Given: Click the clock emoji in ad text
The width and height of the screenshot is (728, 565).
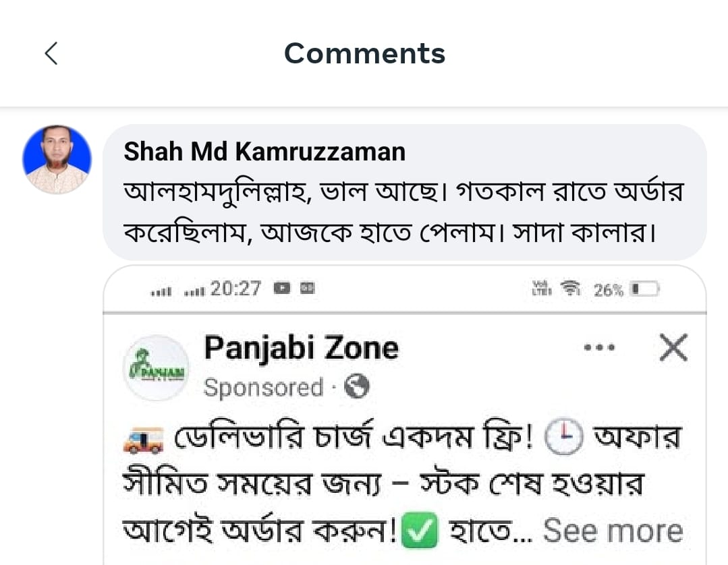Looking at the screenshot, I should click(x=562, y=440).
